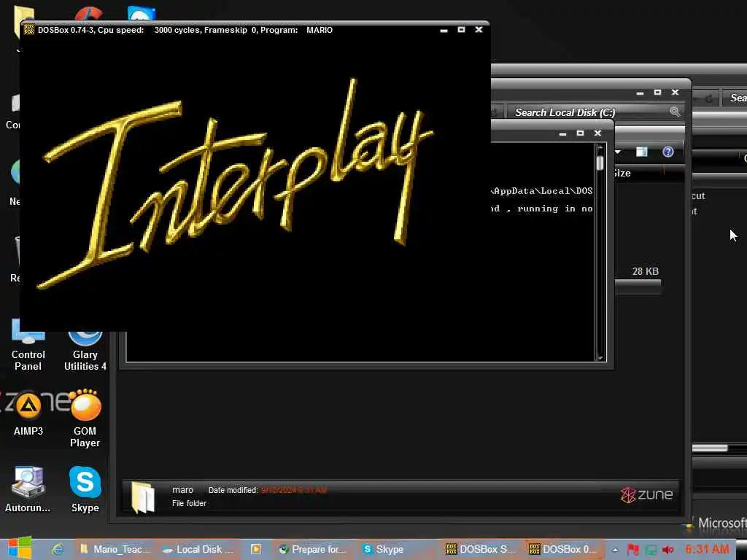
Task: Open the Explorer help question mark icon
Action: [668, 152]
